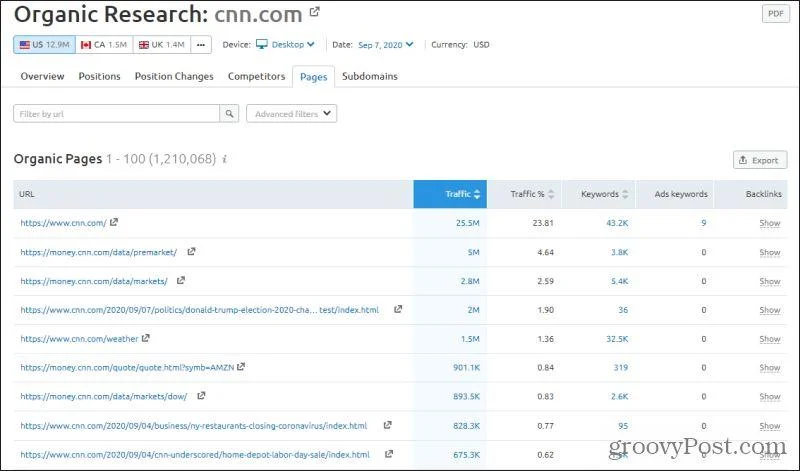Click the 43.2K keywords value

pos(617,223)
